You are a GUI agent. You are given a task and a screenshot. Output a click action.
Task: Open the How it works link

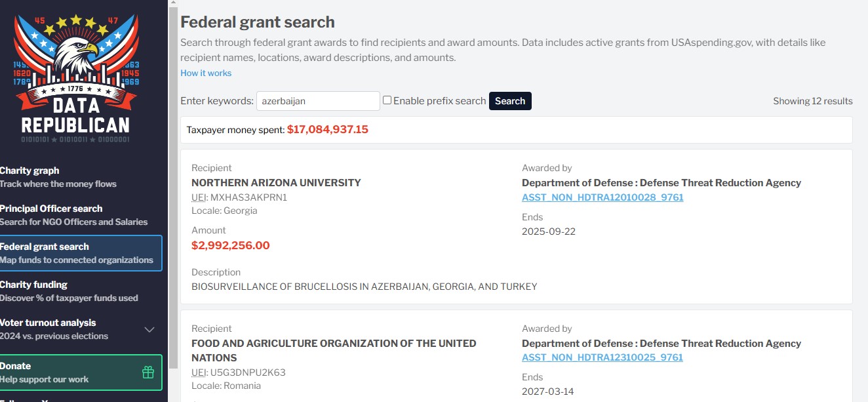pyautogui.click(x=206, y=73)
